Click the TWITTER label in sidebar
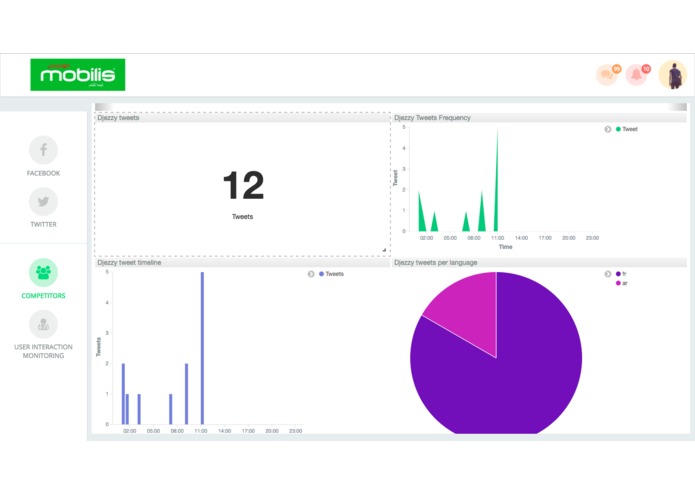 [43, 225]
